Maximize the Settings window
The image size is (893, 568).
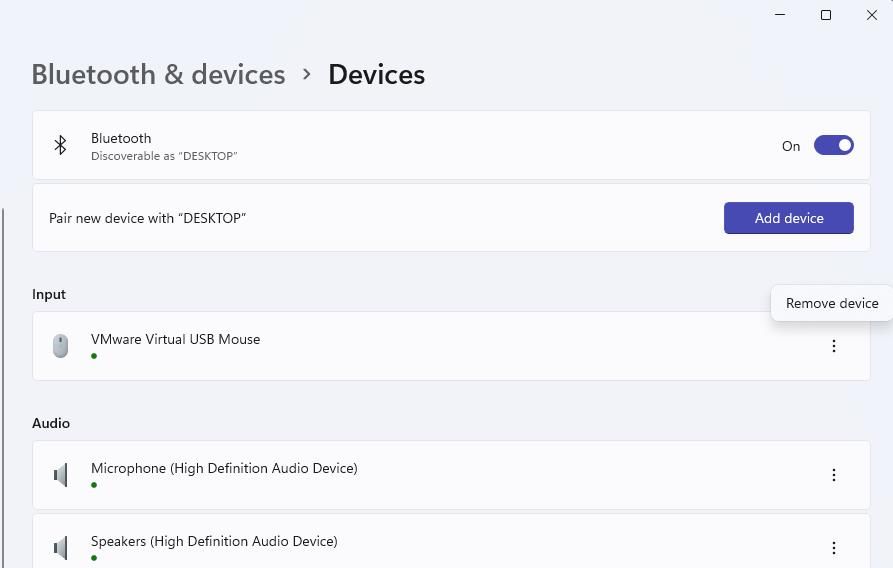[x=826, y=15]
